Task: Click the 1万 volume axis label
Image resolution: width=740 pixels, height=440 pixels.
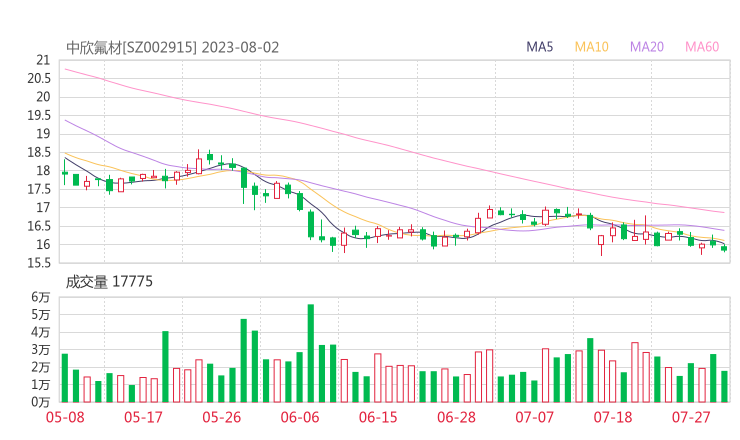Action: [41, 385]
